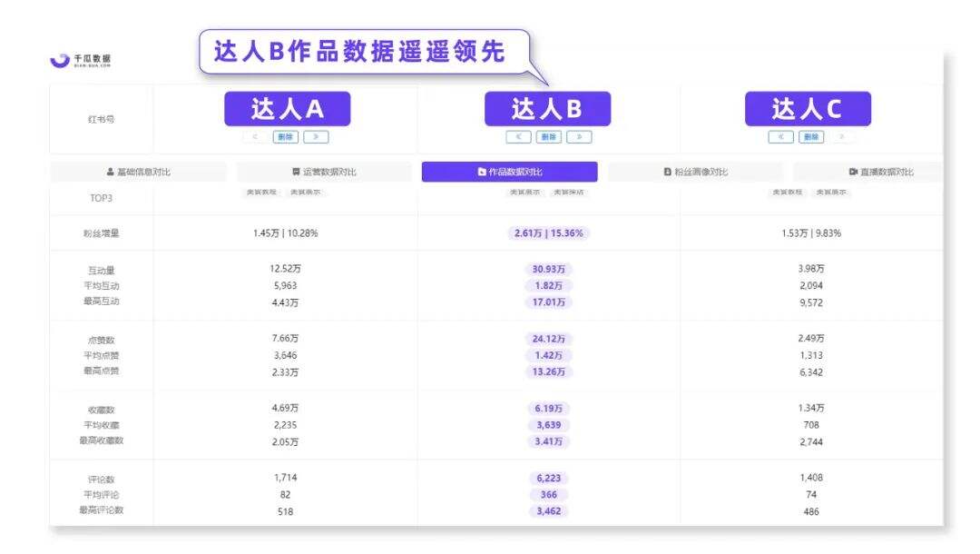Click the highlighted 13.26万 value
This screenshot has height=554, width=980.
[549, 371]
